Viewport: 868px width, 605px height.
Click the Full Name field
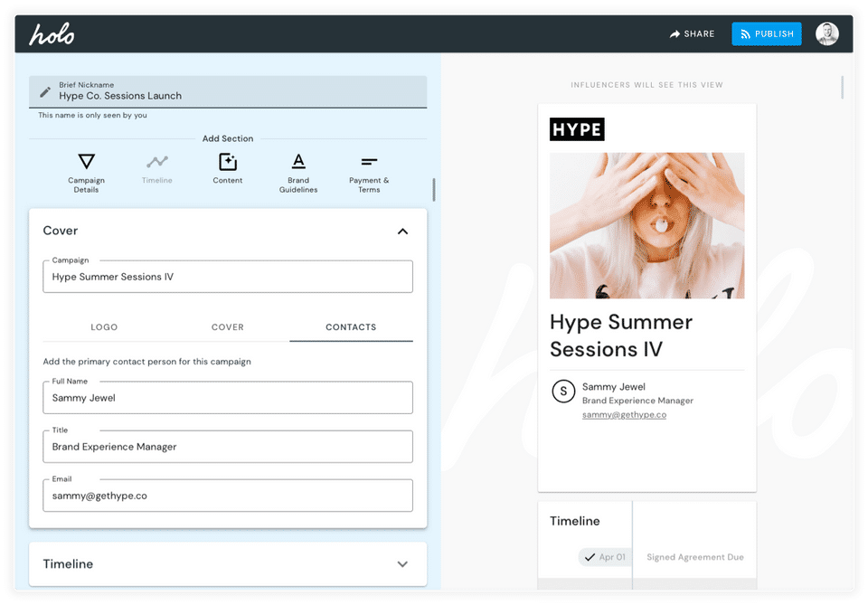[228, 397]
